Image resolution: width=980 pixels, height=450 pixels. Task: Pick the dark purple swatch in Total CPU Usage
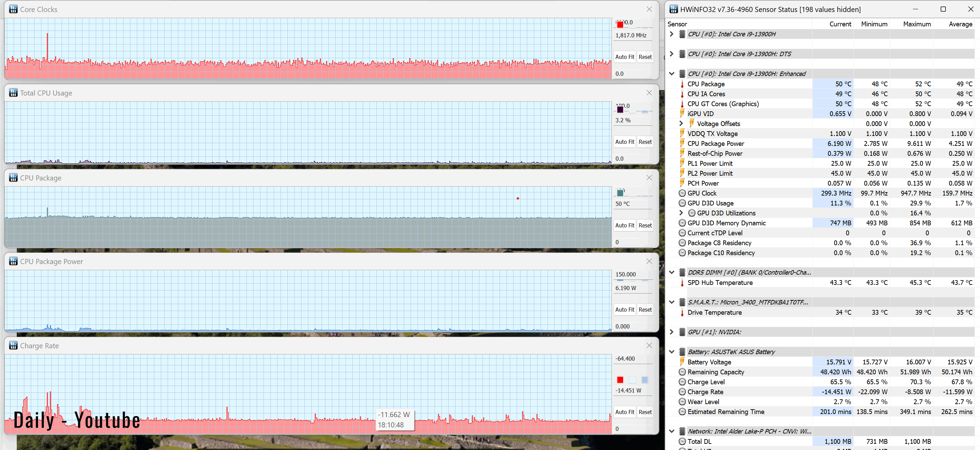pos(620,110)
